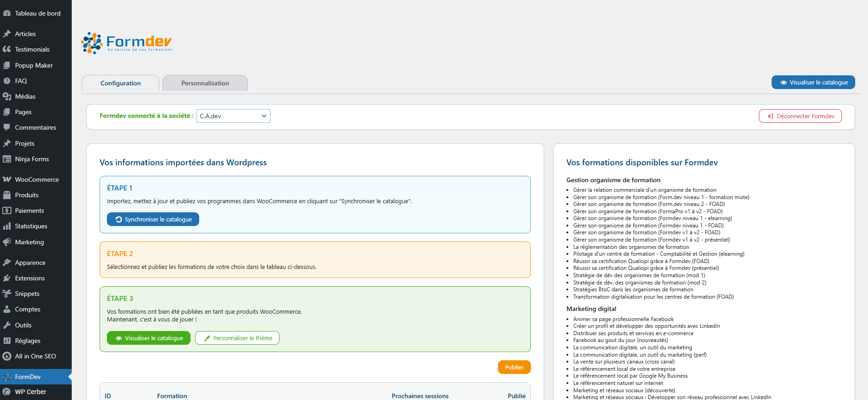Click the Marketing megaphone icon
The width and height of the screenshot is (868, 400).
tap(7, 242)
